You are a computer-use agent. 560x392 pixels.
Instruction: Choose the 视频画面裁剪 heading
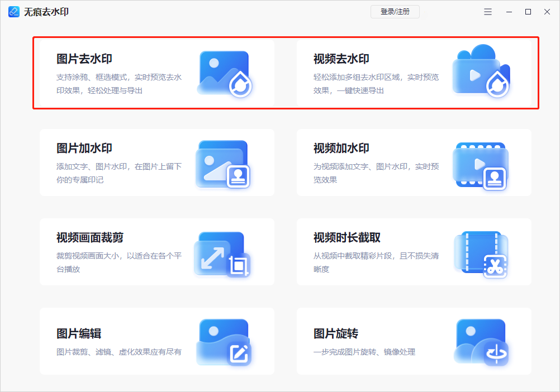click(x=90, y=237)
